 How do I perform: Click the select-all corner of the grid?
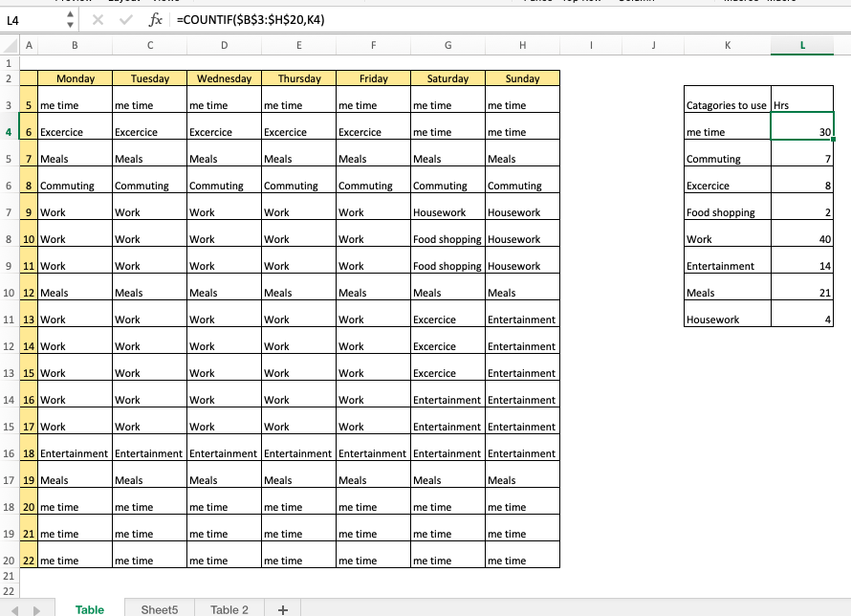[10, 46]
